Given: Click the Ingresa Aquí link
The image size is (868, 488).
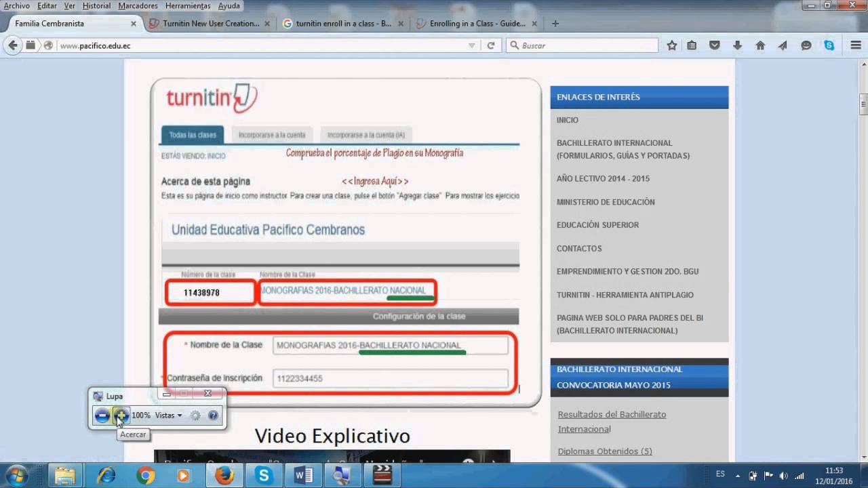Looking at the screenshot, I should tap(375, 181).
